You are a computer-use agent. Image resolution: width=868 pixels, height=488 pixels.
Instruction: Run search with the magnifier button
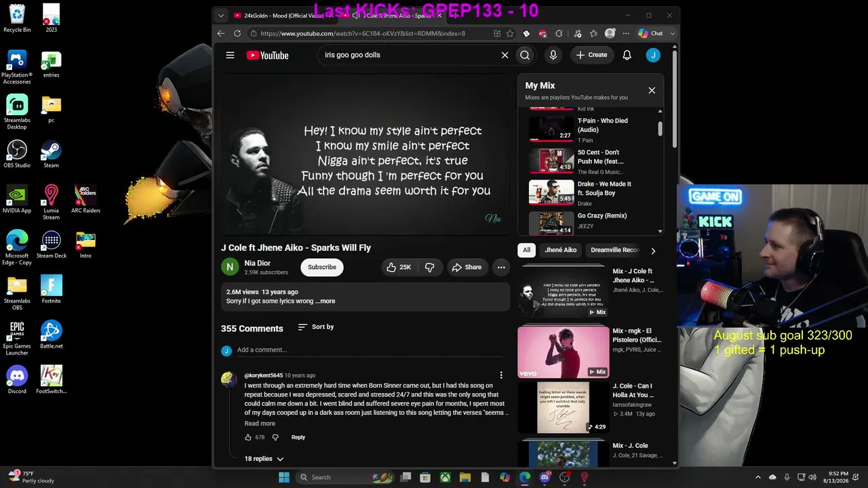pos(525,55)
